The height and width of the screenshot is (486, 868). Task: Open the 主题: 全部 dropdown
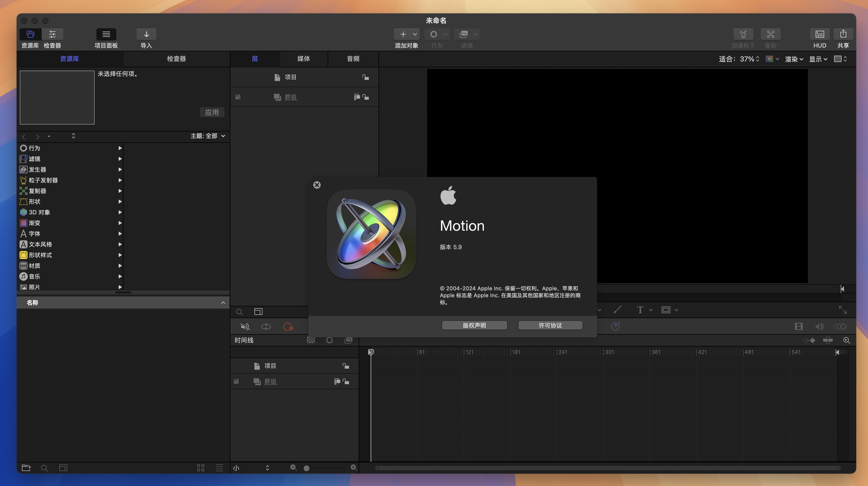click(x=208, y=136)
